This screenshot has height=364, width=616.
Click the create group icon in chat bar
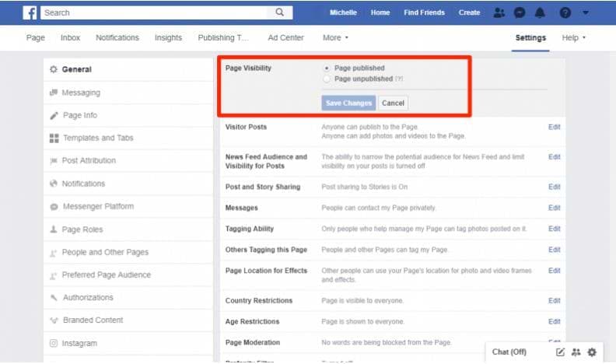(576, 352)
